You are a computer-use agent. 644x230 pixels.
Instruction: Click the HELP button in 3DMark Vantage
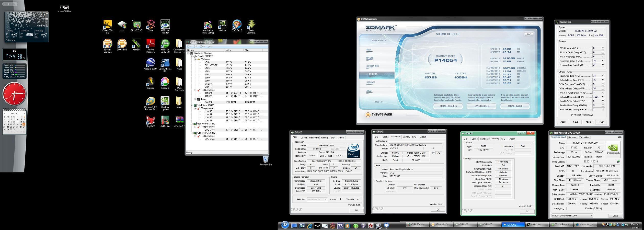coord(528,34)
